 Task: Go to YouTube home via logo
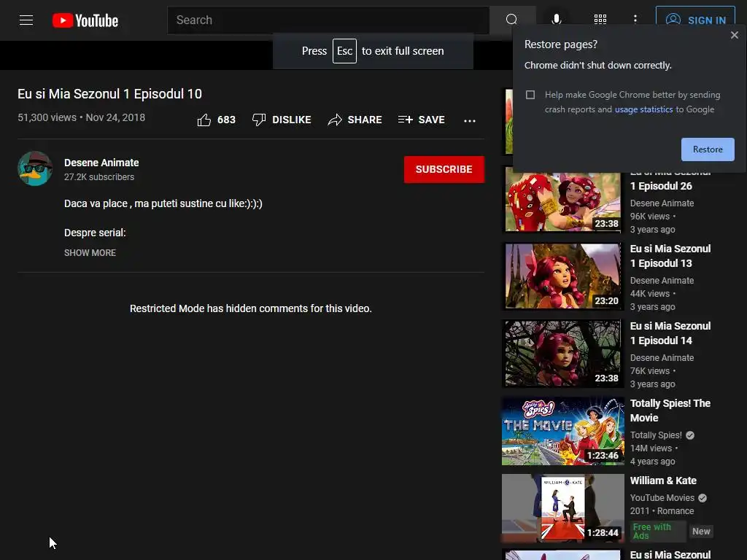tap(85, 20)
